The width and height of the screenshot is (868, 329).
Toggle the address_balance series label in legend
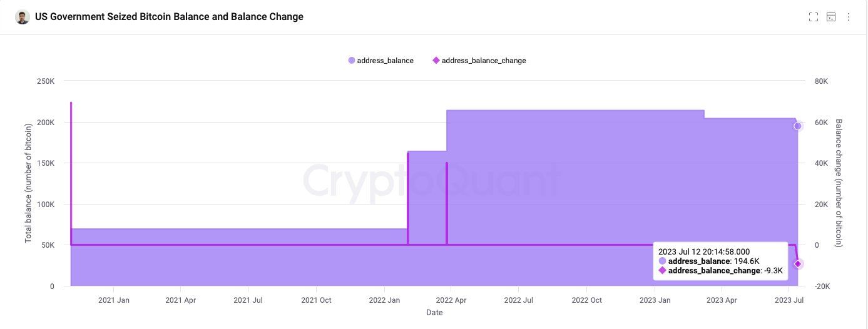point(385,61)
